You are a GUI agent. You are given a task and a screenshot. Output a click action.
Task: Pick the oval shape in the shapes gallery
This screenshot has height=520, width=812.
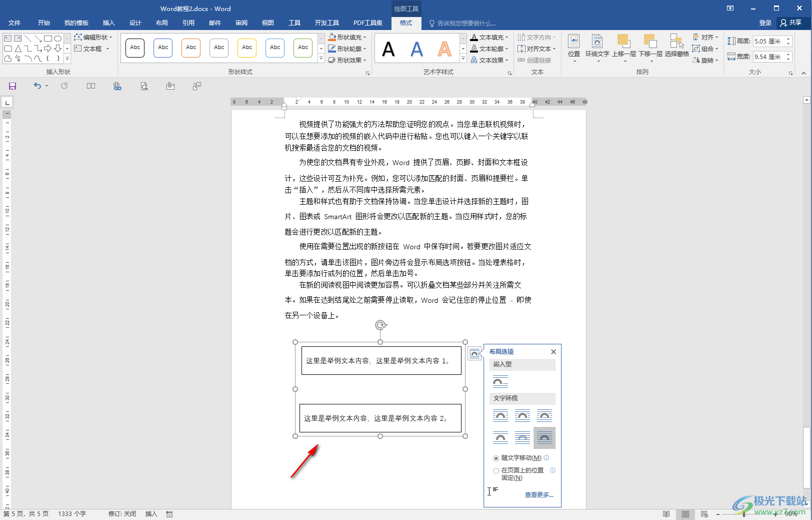[x=58, y=39]
